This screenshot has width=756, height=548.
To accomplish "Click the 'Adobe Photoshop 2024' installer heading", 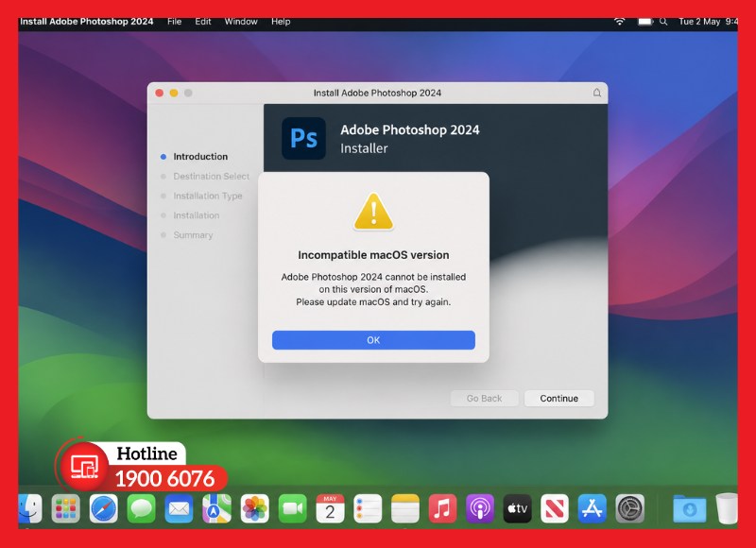I will point(410,130).
